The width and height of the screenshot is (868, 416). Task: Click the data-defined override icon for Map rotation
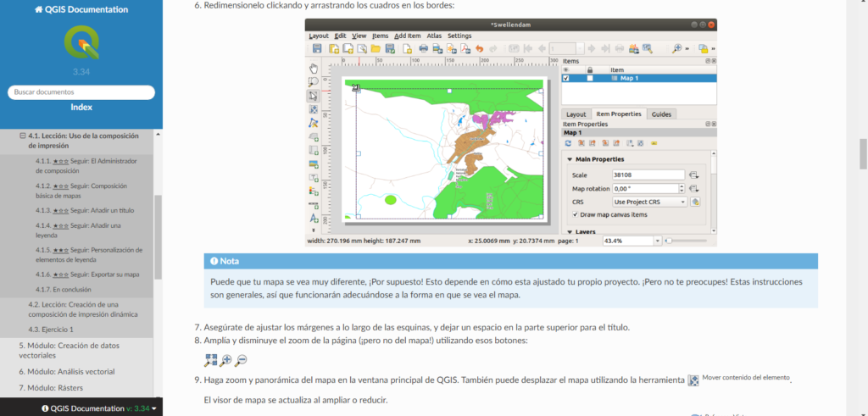tap(694, 189)
